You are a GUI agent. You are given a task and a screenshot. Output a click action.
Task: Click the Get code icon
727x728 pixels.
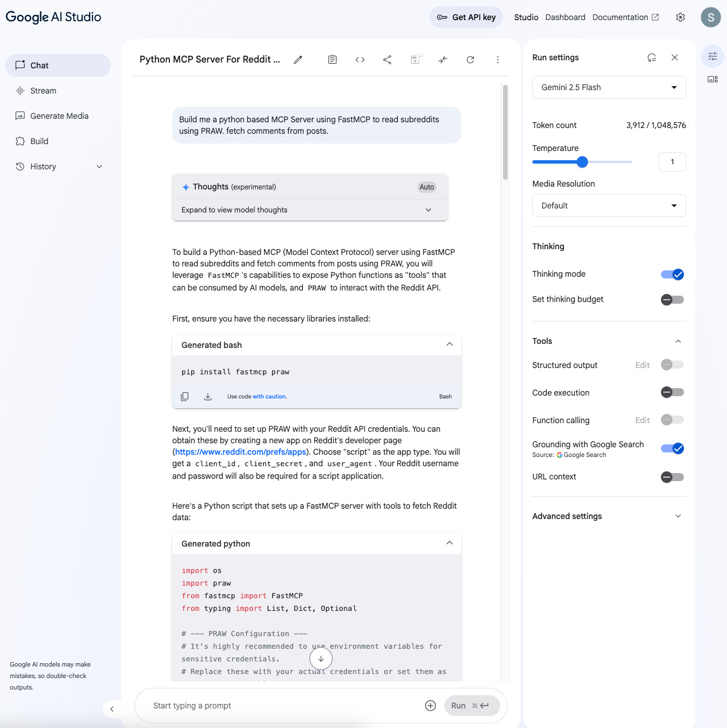360,60
